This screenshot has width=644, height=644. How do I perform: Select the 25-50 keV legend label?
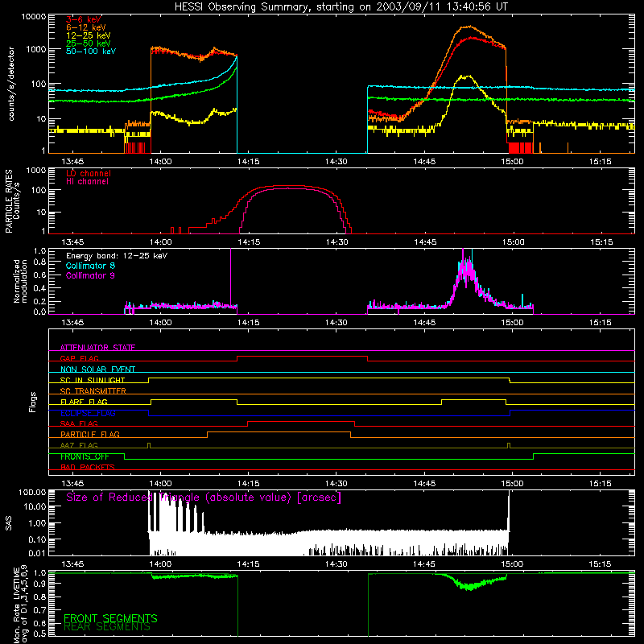89,43
